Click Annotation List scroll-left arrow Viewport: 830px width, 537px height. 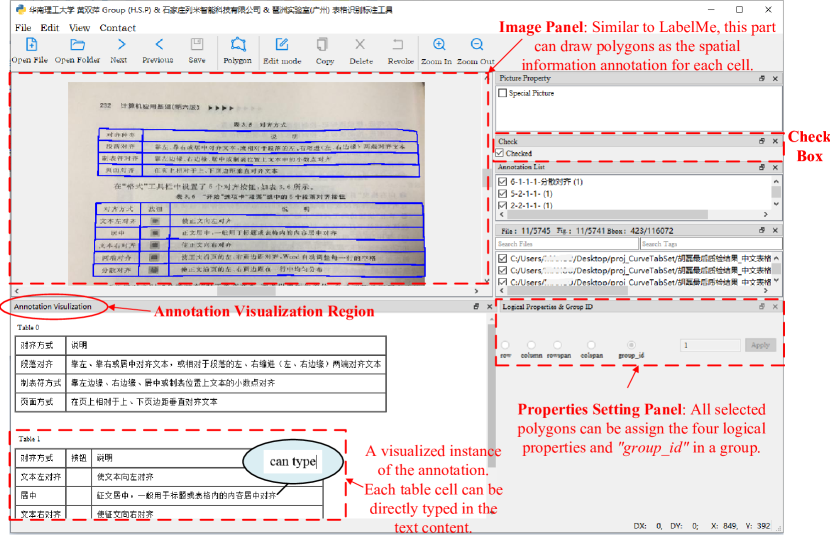click(x=502, y=214)
